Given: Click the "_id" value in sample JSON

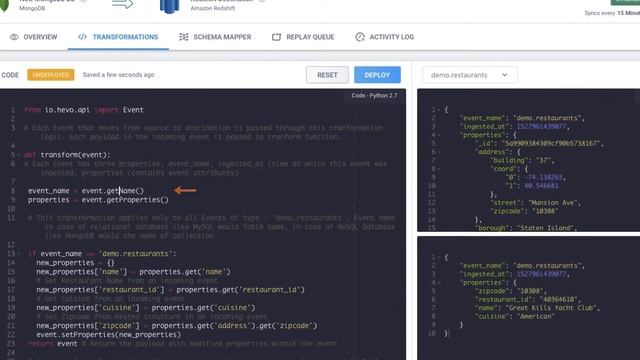Looking at the screenshot, I should pyautogui.click(x=551, y=143).
